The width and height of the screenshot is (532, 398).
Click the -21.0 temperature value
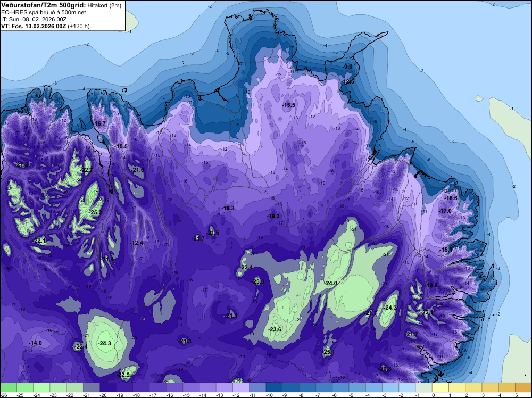point(137,170)
